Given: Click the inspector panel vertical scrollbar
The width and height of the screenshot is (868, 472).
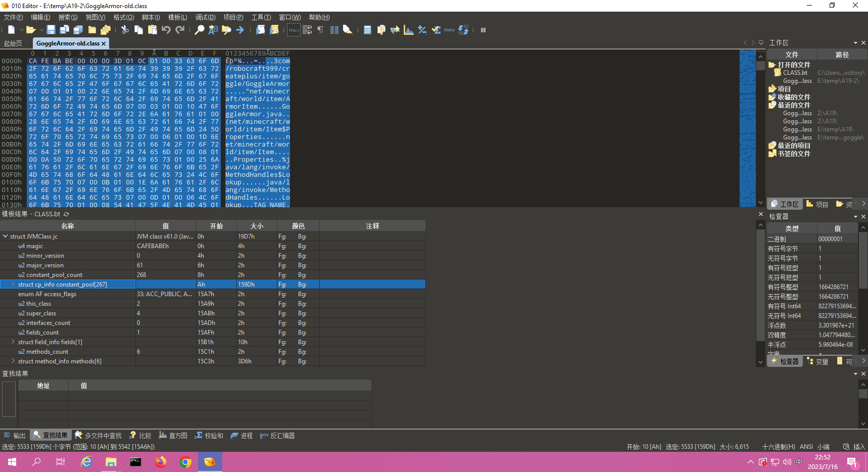Looking at the screenshot, I should point(863,289).
